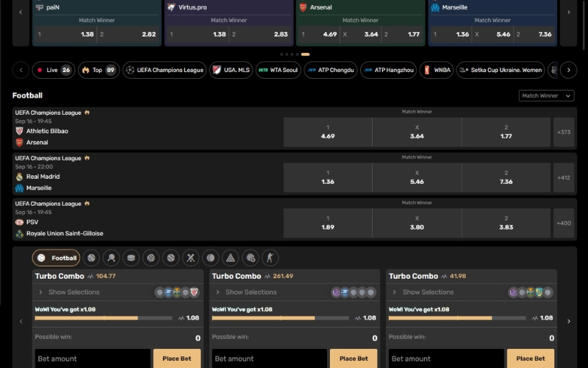Click the Arsenal crest in the Football list
Viewport: 588px width, 368px height.
click(20, 142)
